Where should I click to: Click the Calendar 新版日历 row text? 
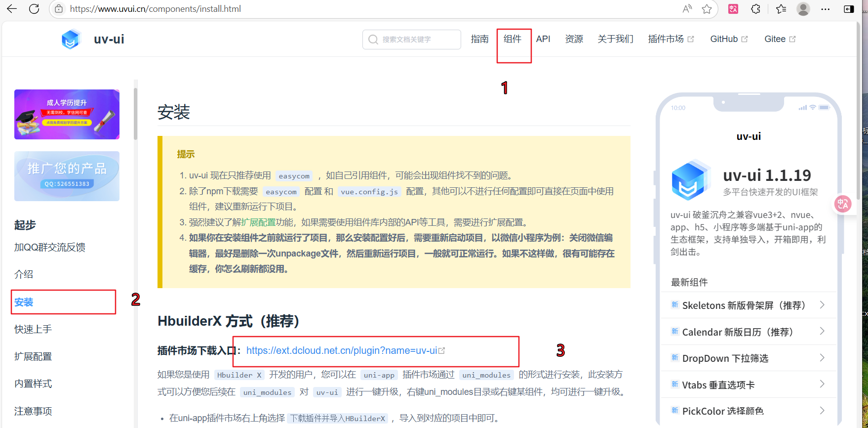coord(738,332)
